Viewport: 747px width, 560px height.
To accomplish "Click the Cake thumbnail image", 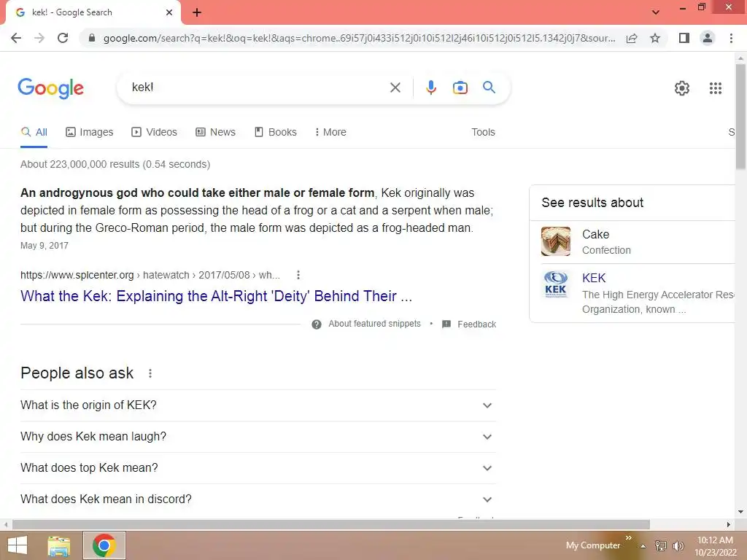I will (555, 241).
